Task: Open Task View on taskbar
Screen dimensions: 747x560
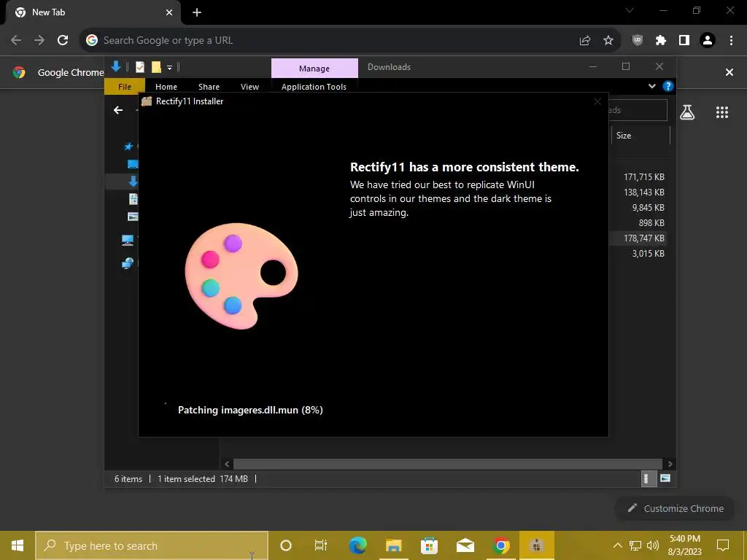Action: coord(321,545)
